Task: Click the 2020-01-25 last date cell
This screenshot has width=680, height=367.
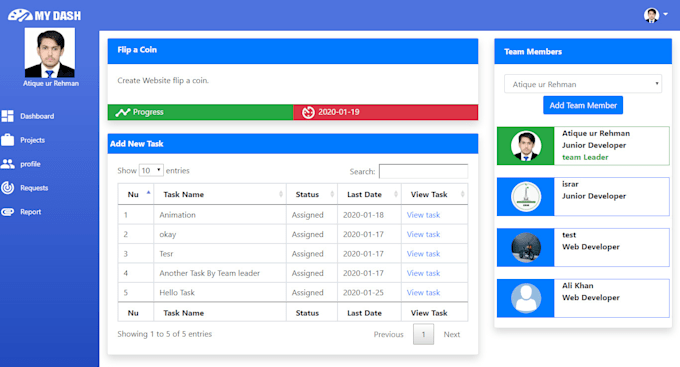Action: point(369,293)
